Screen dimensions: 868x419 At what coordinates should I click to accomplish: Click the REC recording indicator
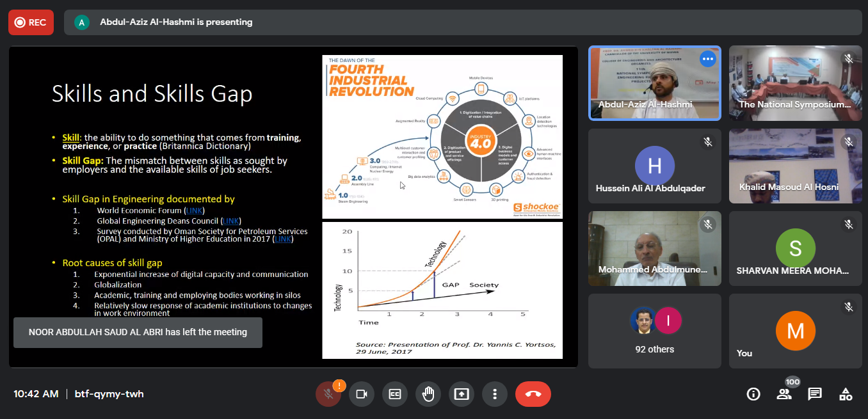[x=31, y=22]
